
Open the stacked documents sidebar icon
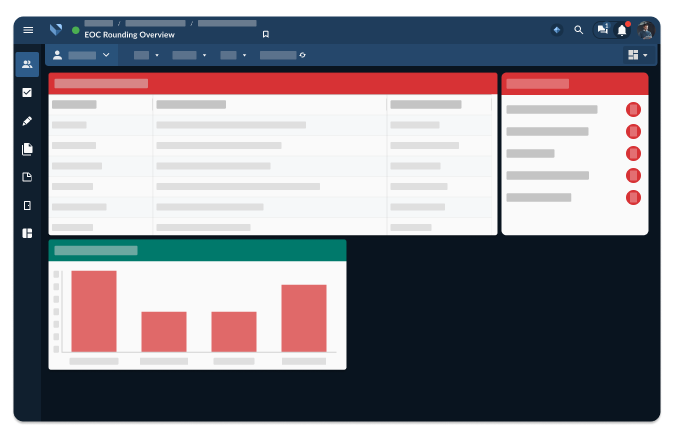27,149
